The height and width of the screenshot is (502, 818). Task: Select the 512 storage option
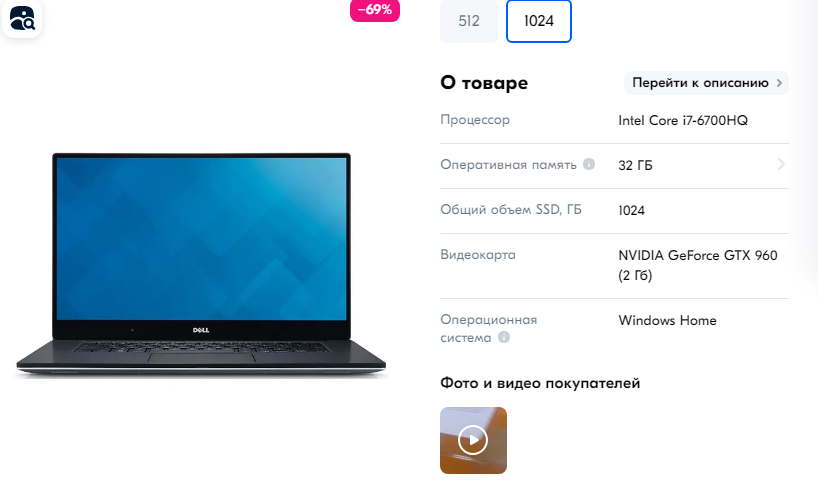(x=468, y=21)
